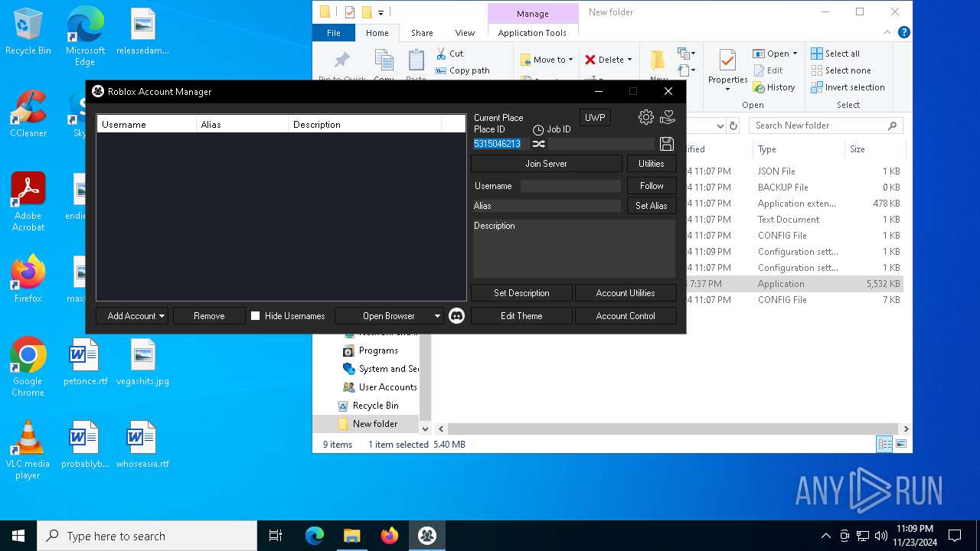The width and height of the screenshot is (980, 551).
Task: Click the Cut scissors icon in the ribbon
Action: (x=442, y=54)
